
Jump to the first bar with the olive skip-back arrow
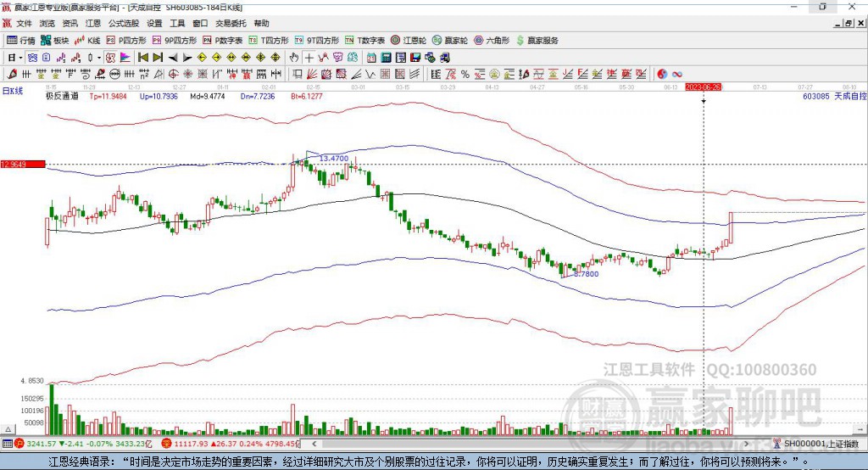tap(143, 58)
